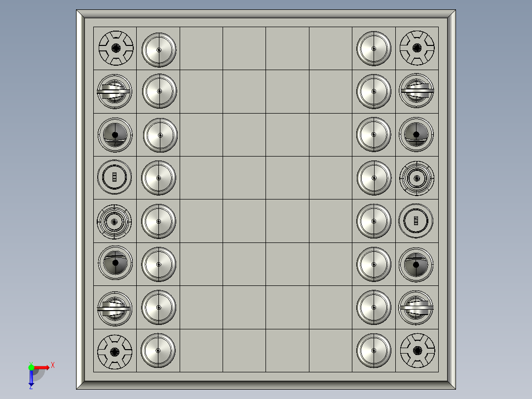The image size is (532, 399).
Task: Select the white rook in the top-left corner
Action: (x=115, y=48)
